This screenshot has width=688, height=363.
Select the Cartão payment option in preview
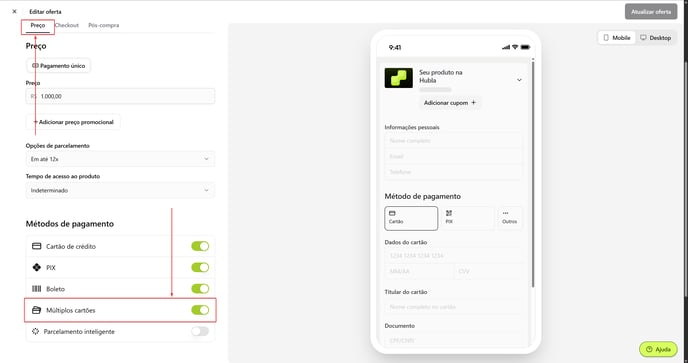click(x=411, y=218)
